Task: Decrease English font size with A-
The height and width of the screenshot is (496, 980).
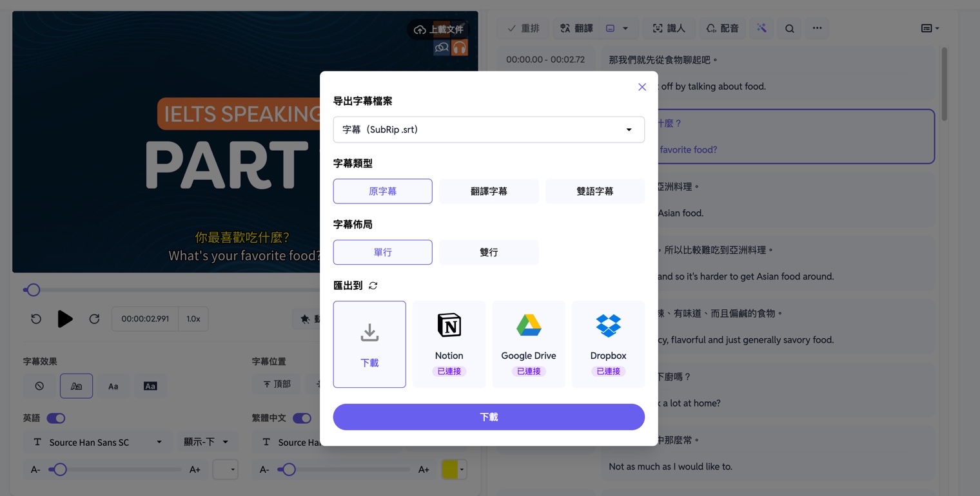Action: point(35,470)
